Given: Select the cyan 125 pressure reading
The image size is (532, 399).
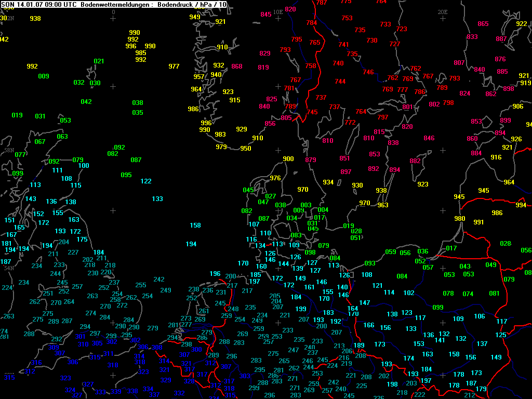Looking at the screenshot, I should click(x=500, y=335).
